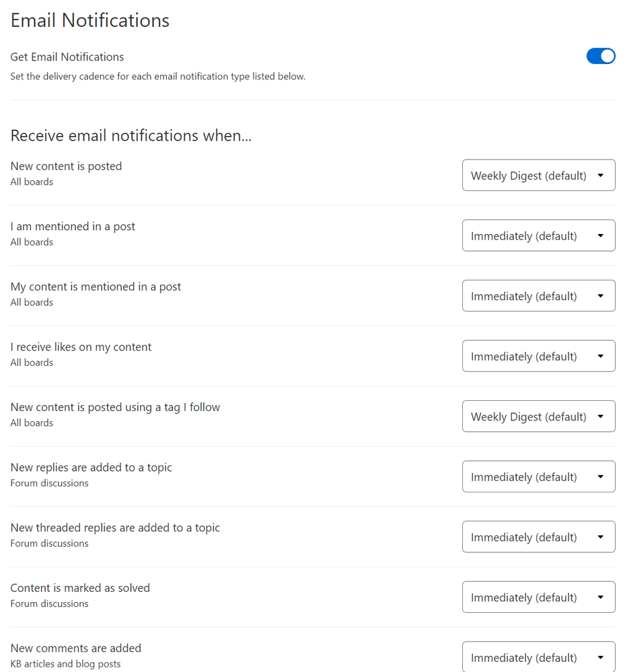Click the Receive email notifications when heading

tap(131, 135)
